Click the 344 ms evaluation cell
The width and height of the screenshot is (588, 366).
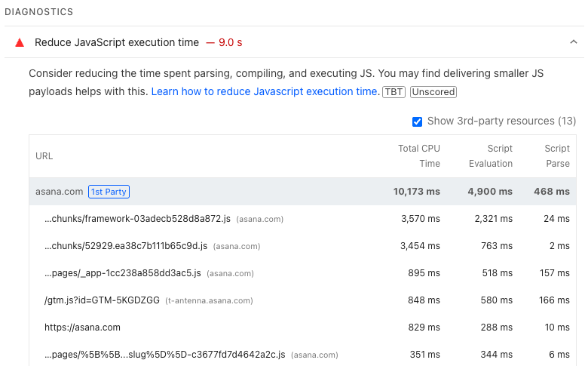(x=497, y=355)
